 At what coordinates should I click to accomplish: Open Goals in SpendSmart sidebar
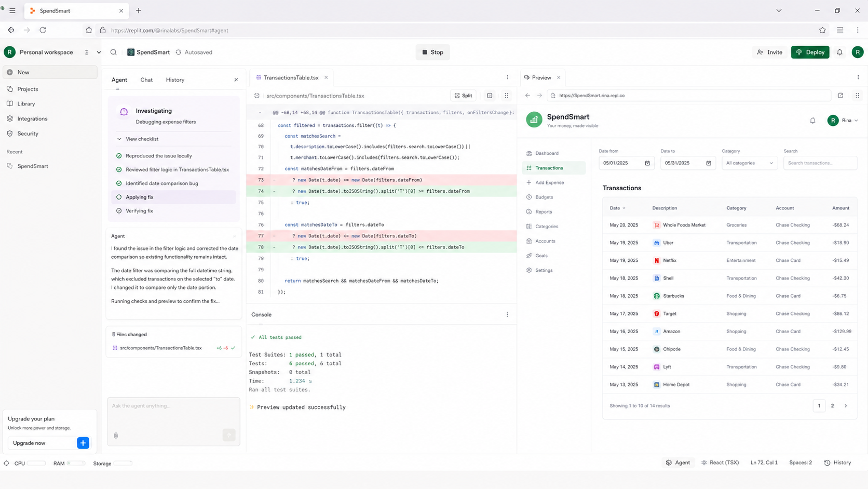[x=541, y=256]
